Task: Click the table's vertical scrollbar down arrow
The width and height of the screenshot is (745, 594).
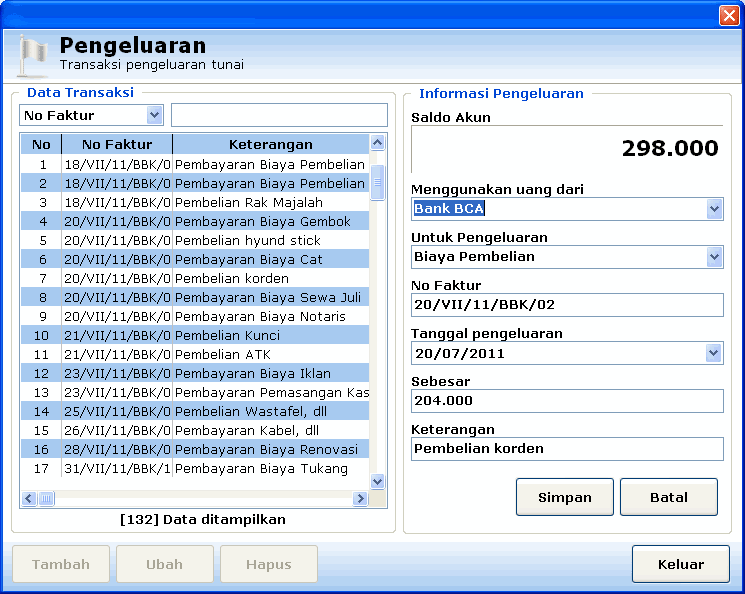Action: (x=378, y=481)
